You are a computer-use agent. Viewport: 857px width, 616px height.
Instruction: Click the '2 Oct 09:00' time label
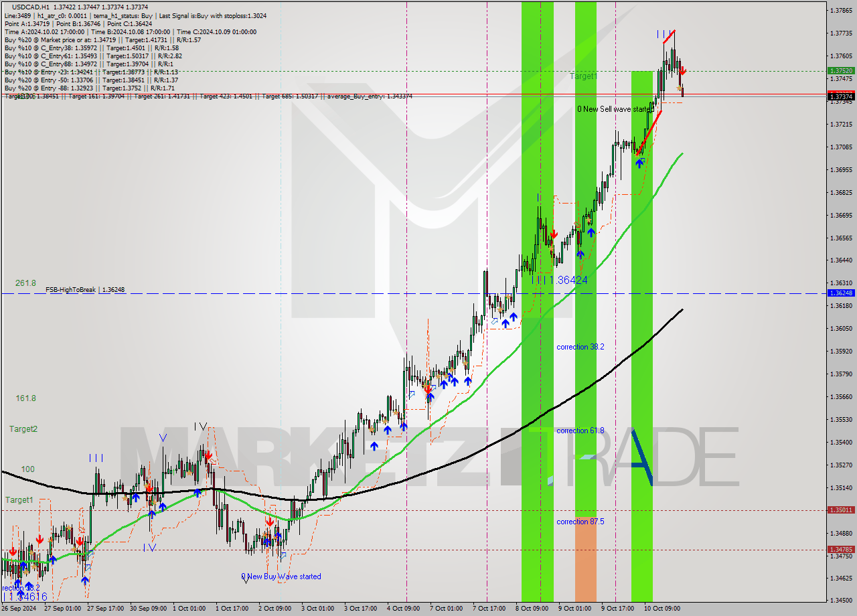coord(275,609)
